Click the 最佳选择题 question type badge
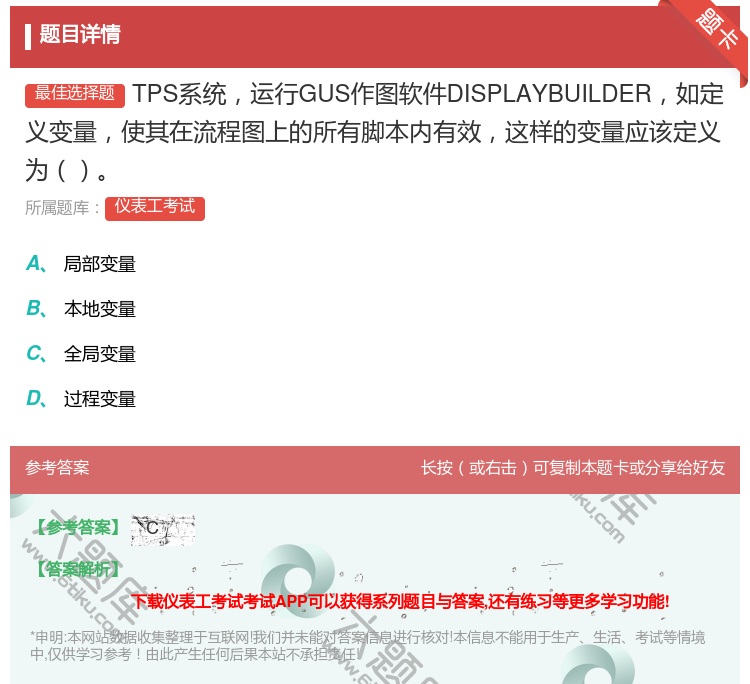Viewport: 750px width, 684px height. pos(75,95)
